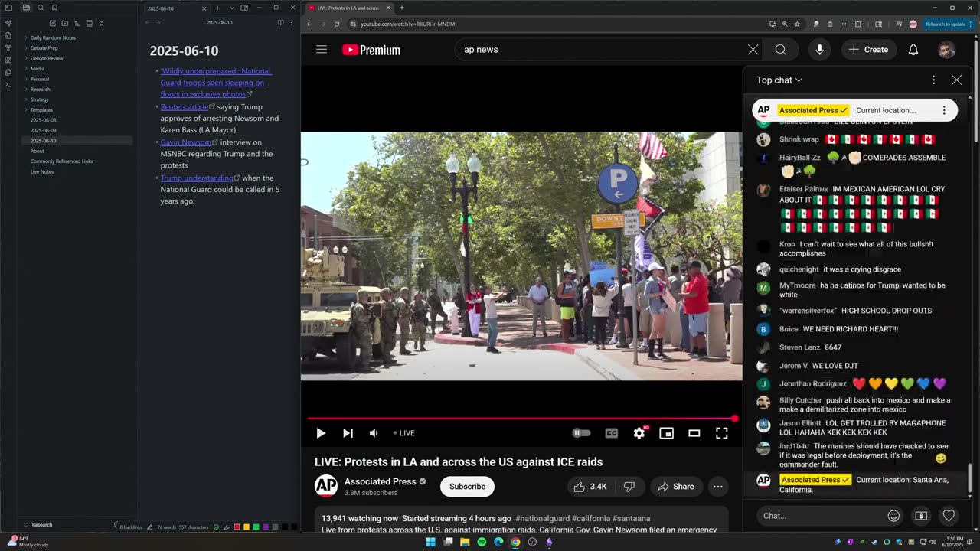Enter fullscreen on the video player

tap(721, 433)
